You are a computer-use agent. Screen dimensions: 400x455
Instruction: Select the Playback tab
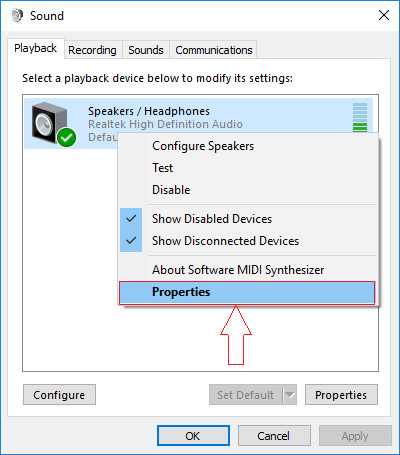coord(35,48)
